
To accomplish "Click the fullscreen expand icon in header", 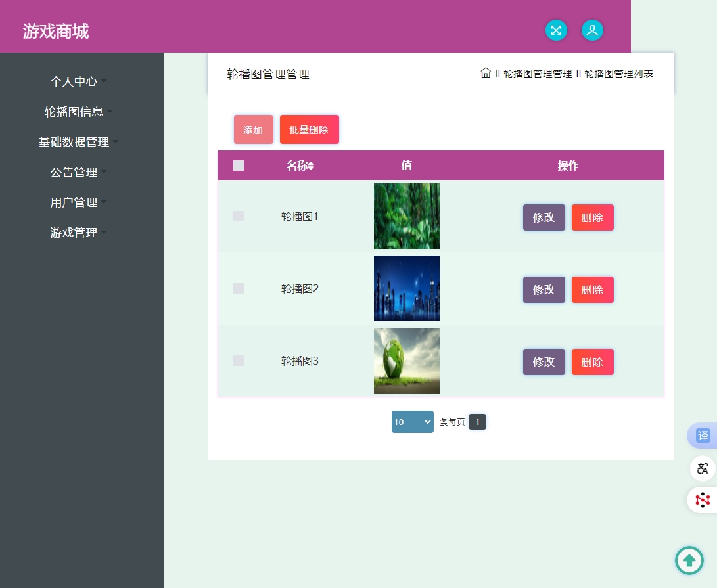I will coord(556,30).
